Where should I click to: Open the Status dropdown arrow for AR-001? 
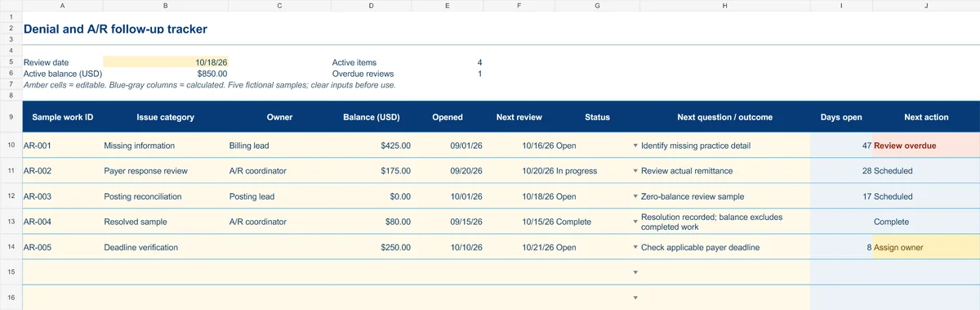click(635, 146)
